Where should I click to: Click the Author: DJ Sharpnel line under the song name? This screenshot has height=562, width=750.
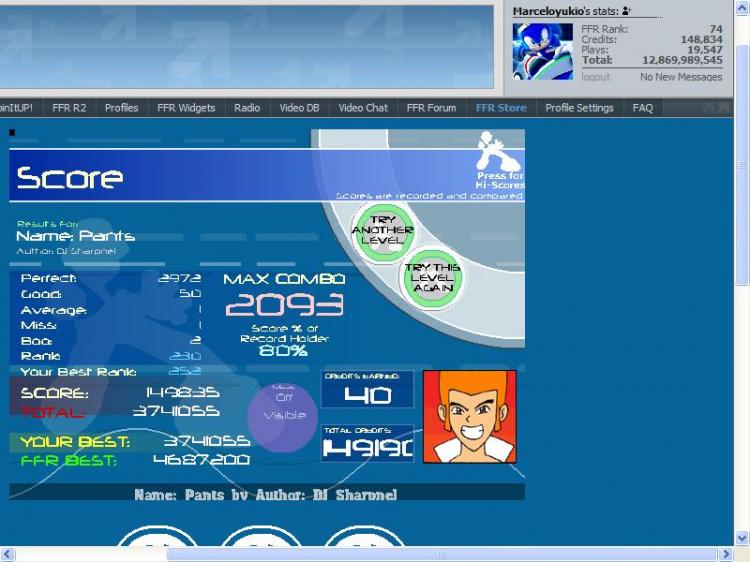coord(66,251)
